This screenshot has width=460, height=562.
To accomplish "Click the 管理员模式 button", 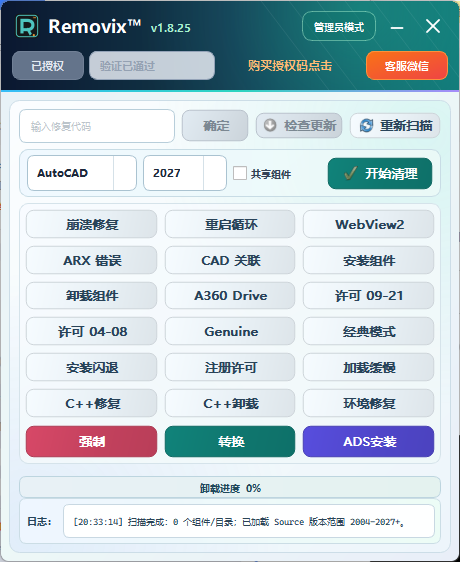I will coord(339,27).
